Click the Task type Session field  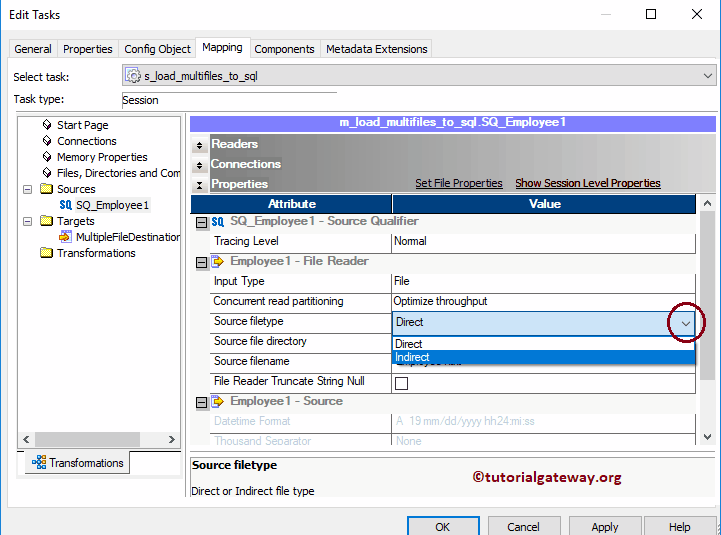point(229,100)
